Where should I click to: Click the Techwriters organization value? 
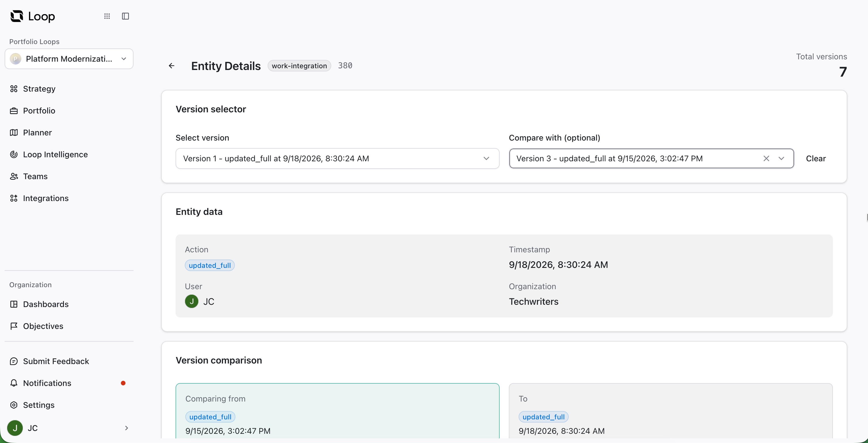point(533,301)
